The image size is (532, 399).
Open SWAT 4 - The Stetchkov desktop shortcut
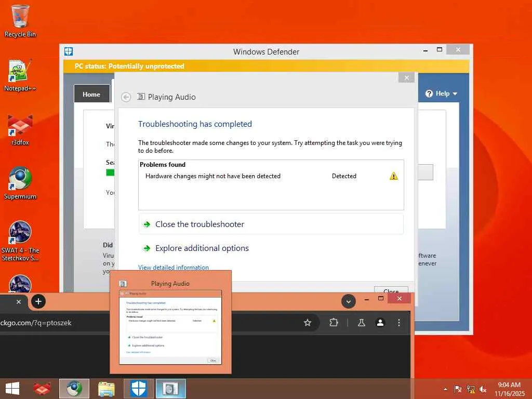(x=20, y=241)
